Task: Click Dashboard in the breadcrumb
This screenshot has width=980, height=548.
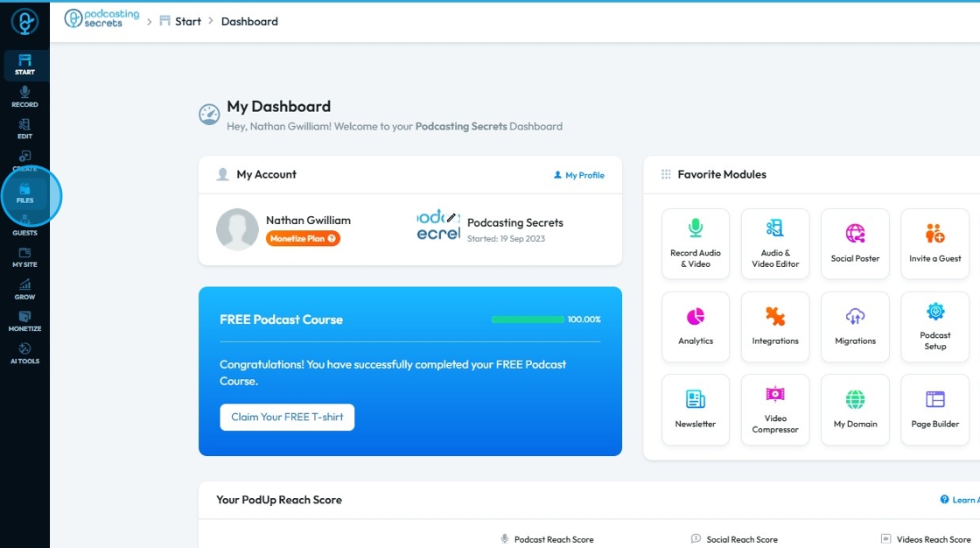Action: pos(249,21)
